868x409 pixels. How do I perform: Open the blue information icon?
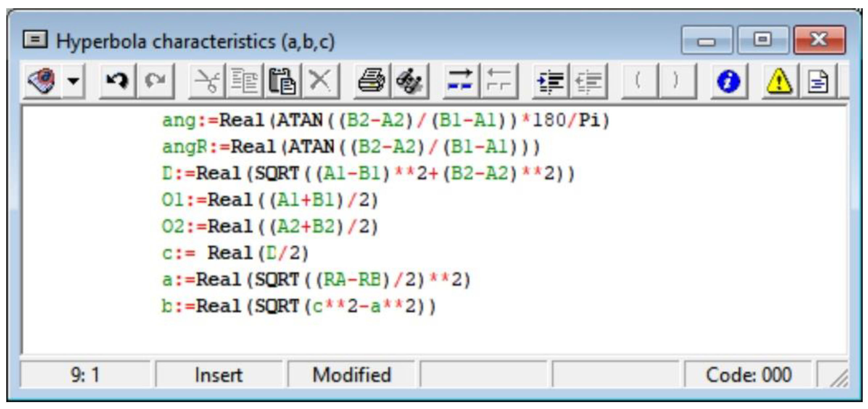coord(729,81)
